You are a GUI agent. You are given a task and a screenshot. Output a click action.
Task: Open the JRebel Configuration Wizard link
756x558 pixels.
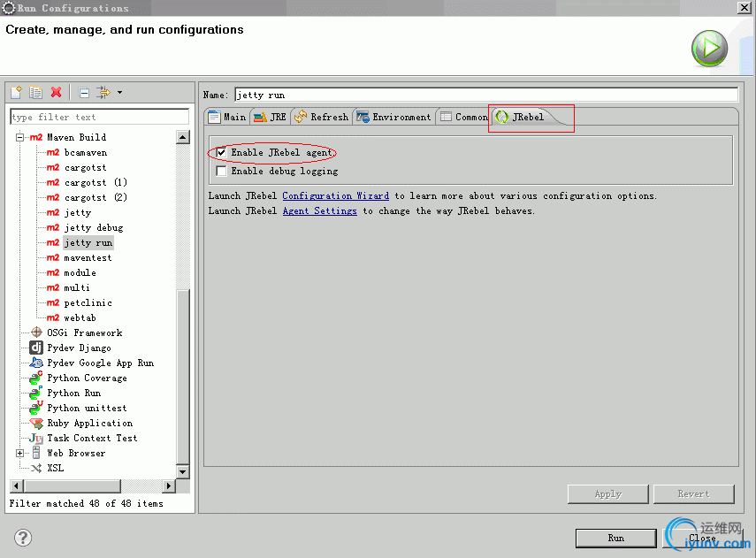click(x=336, y=195)
